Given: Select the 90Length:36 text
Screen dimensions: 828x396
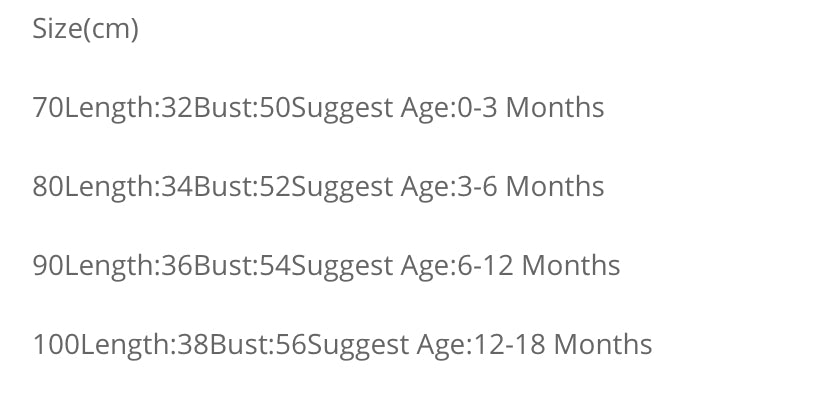Looking at the screenshot, I should point(113,266).
